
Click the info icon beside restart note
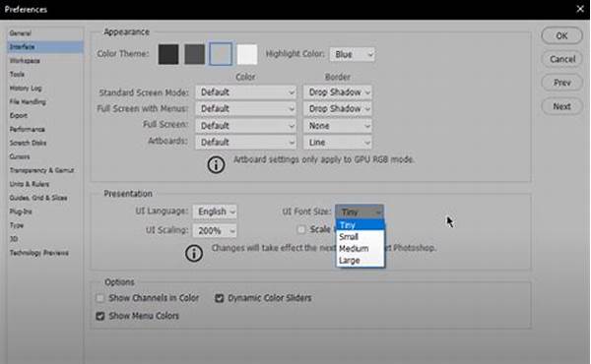pyautogui.click(x=194, y=254)
